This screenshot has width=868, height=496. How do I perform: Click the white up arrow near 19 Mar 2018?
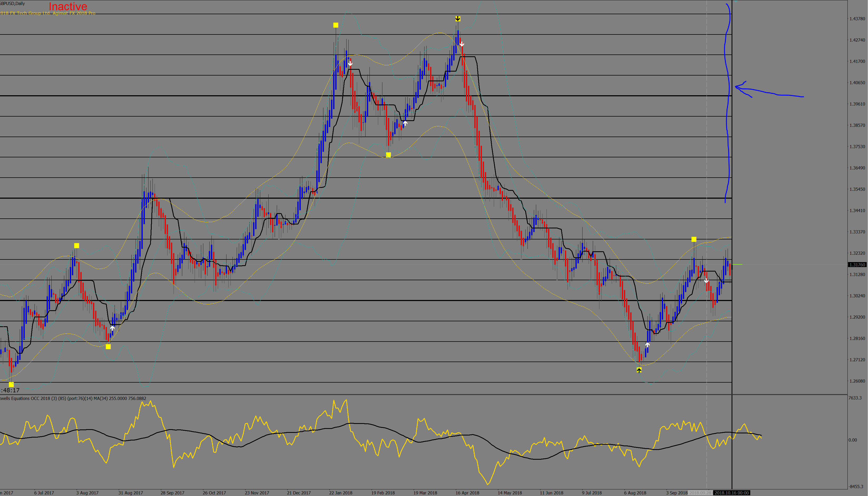[405, 123]
